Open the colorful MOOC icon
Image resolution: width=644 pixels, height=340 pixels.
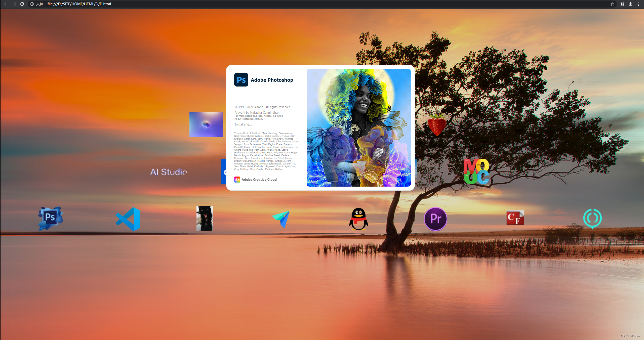(x=476, y=172)
